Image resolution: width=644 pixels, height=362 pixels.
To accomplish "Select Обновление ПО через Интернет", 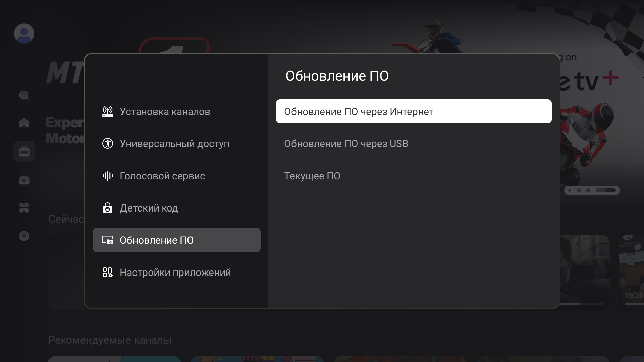I will [413, 112].
